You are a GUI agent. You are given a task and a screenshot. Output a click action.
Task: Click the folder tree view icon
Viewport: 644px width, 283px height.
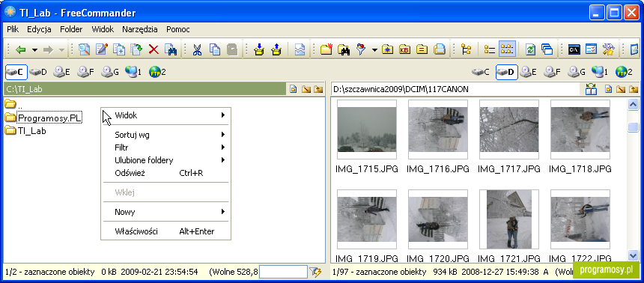pyautogui.click(x=466, y=49)
